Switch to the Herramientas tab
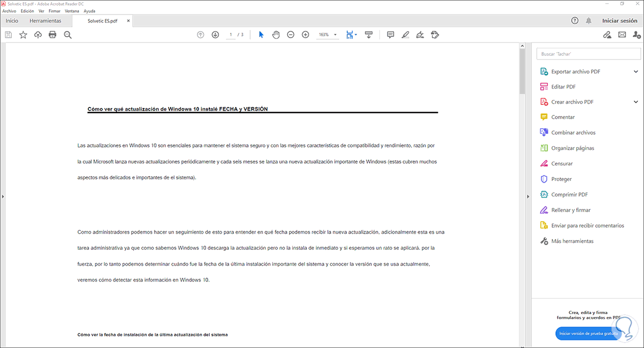644x348 pixels. point(46,21)
